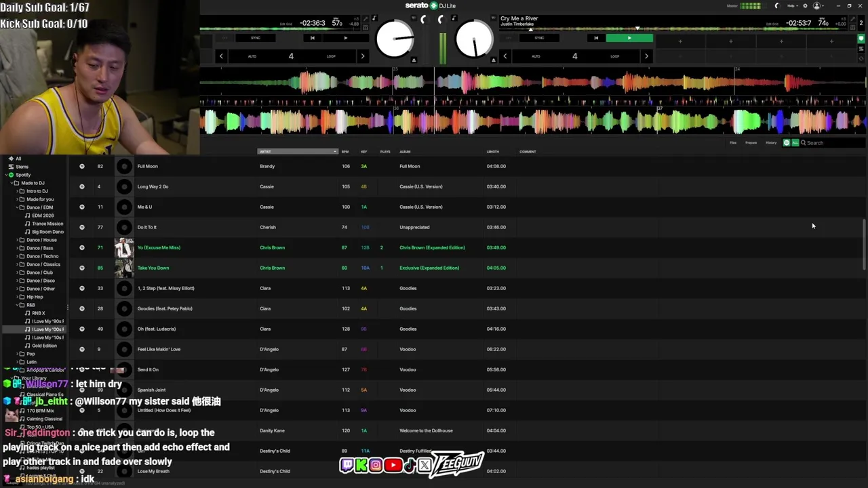Halve the loop length on right deck
The height and width of the screenshot is (488, 868).
[x=505, y=56]
